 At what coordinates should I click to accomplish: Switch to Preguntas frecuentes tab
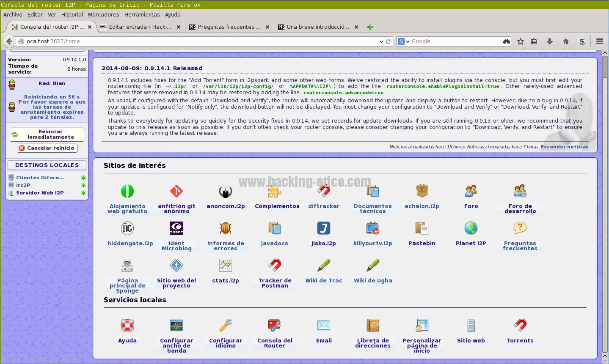point(229,27)
